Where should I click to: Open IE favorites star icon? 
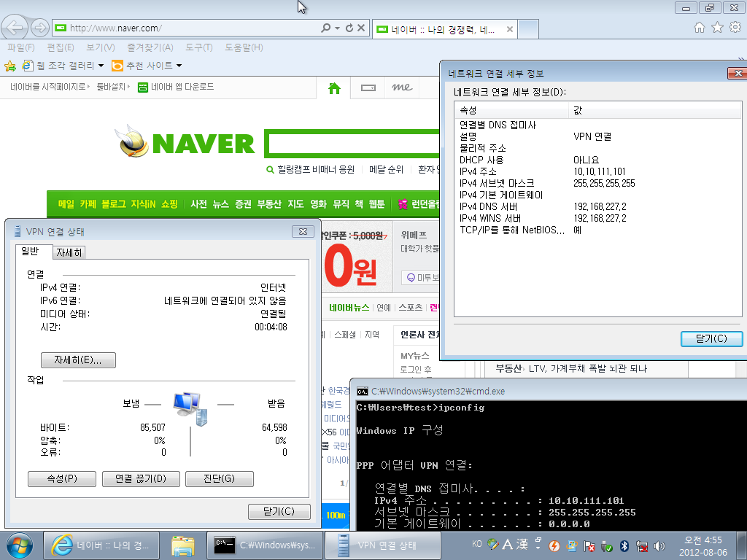point(717,28)
